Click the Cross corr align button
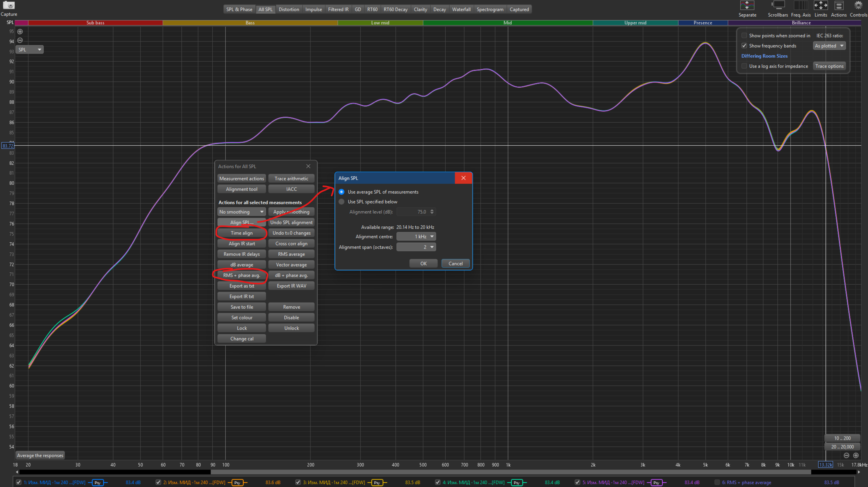The width and height of the screenshot is (868, 487). (x=291, y=244)
